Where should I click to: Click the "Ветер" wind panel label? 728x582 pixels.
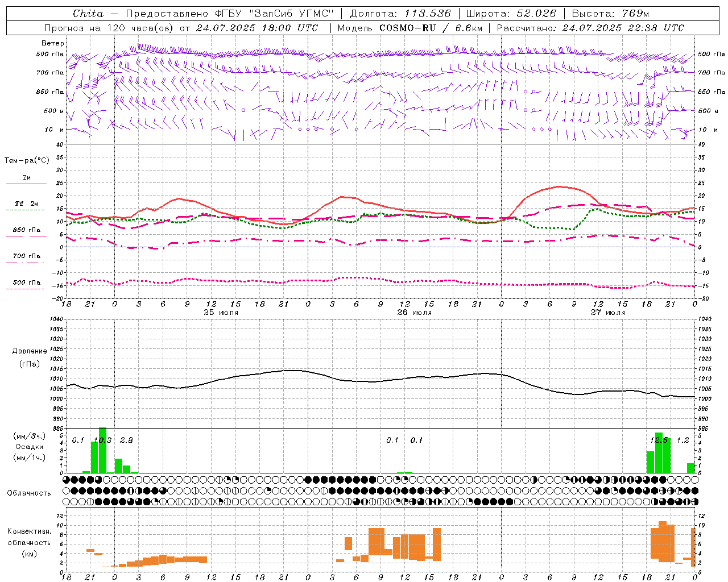click(53, 43)
